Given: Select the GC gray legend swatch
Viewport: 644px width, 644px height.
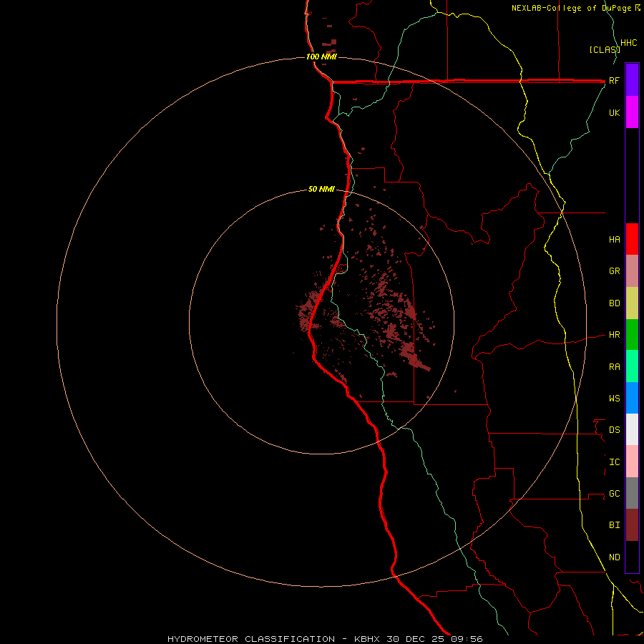Looking at the screenshot, I should (632, 493).
